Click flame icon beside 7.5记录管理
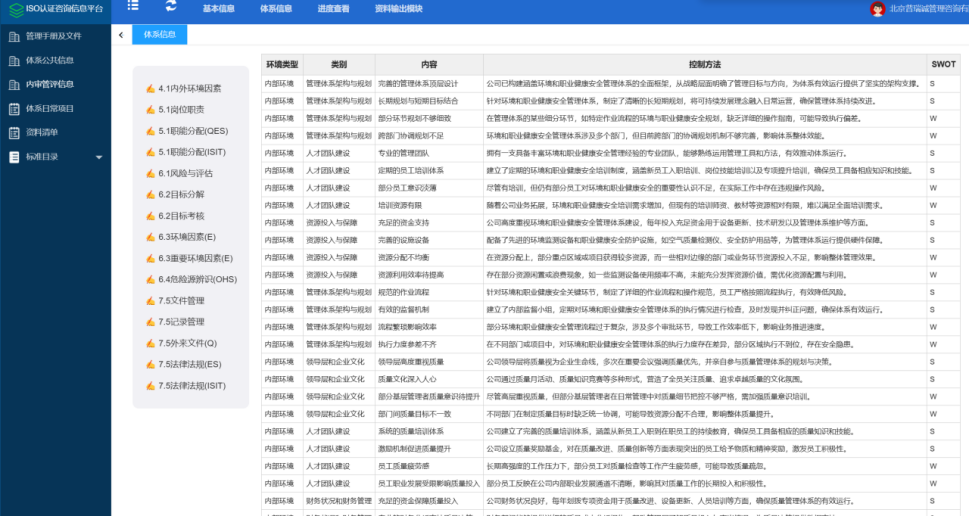 point(150,322)
